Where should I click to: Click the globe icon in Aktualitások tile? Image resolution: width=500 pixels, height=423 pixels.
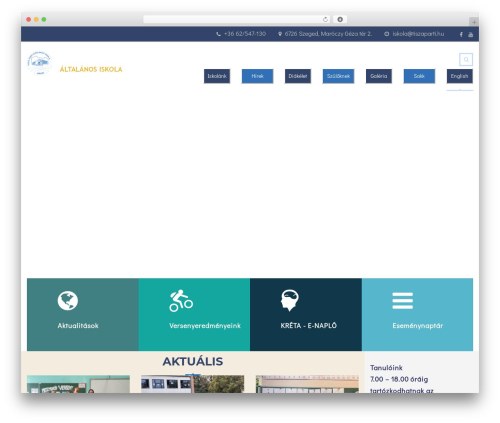[68, 301]
